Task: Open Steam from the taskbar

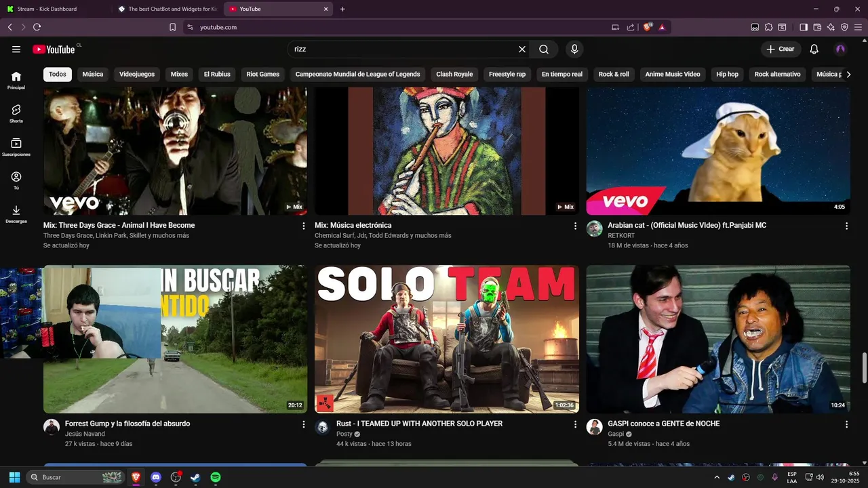Action: coord(195,477)
